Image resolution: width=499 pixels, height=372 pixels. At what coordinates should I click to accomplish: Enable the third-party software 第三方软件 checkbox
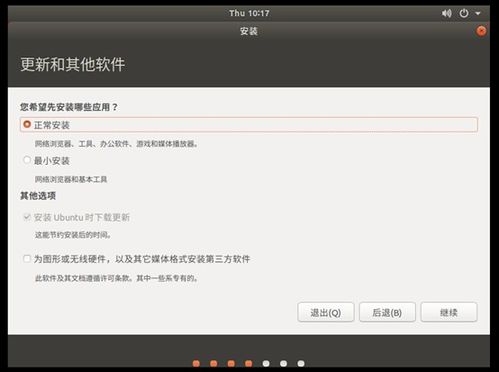coord(27,259)
